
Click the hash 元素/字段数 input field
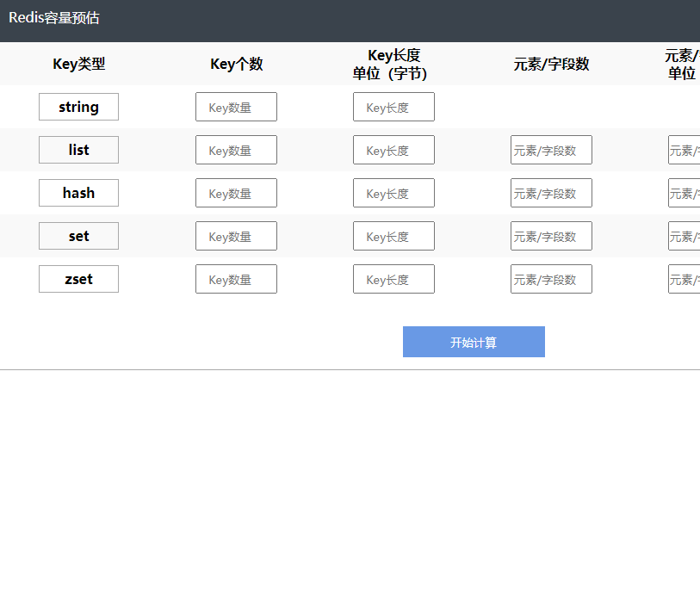(x=551, y=193)
